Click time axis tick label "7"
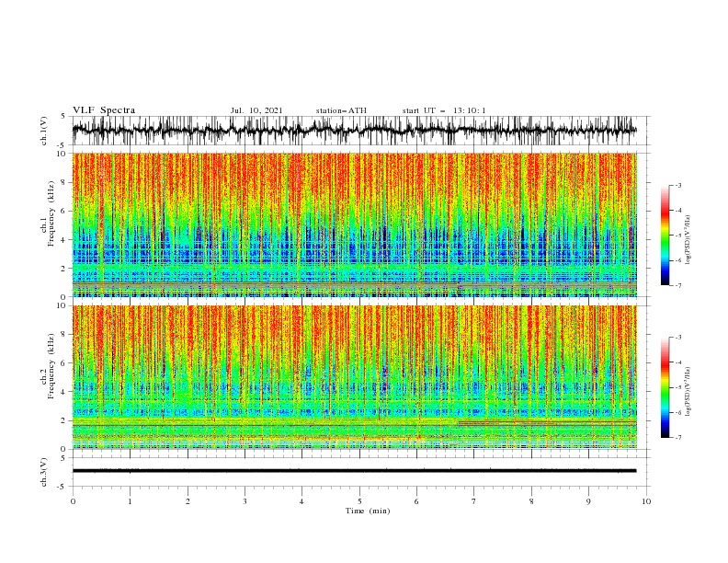This screenshot has width=728, height=563. click(x=474, y=501)
